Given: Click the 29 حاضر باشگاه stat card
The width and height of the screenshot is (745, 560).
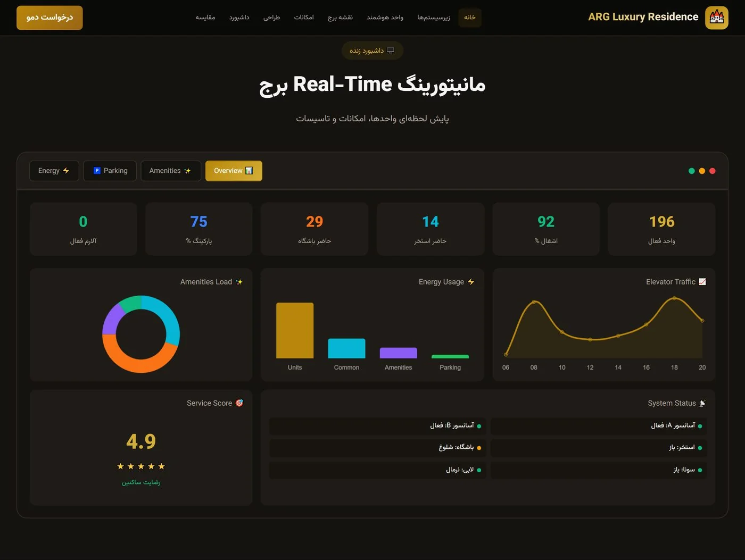Looking at the screenshot, I should pos(314,229).
